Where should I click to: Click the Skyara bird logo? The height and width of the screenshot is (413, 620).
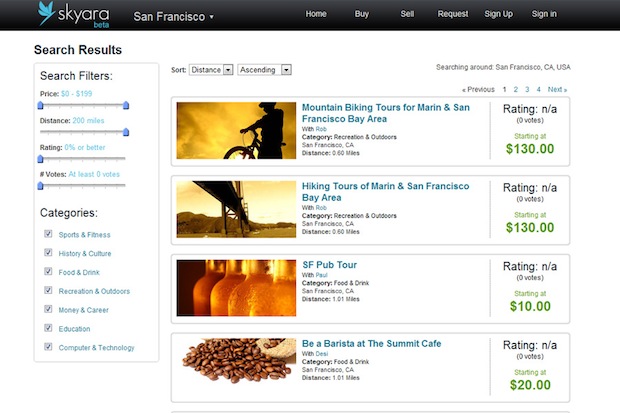point(48,14)
